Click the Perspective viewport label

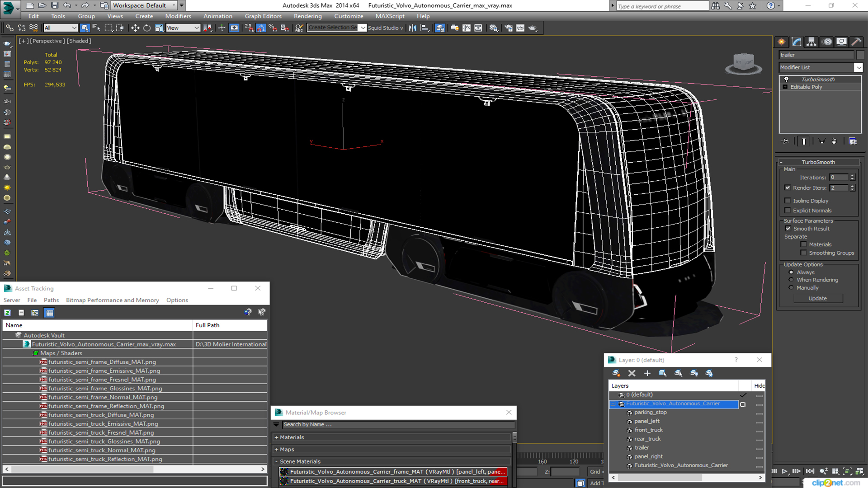(47, 41)
